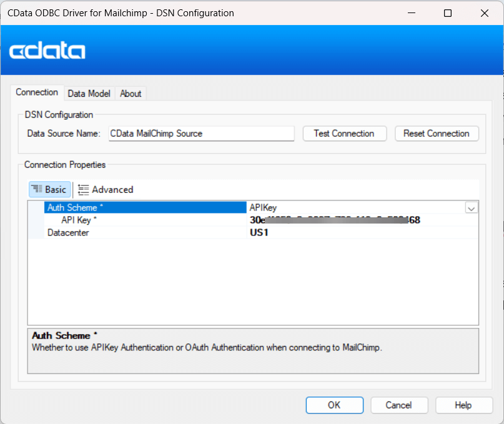Click the CData logo in the banner
This screenshot has width=504, height=424.
47,50
